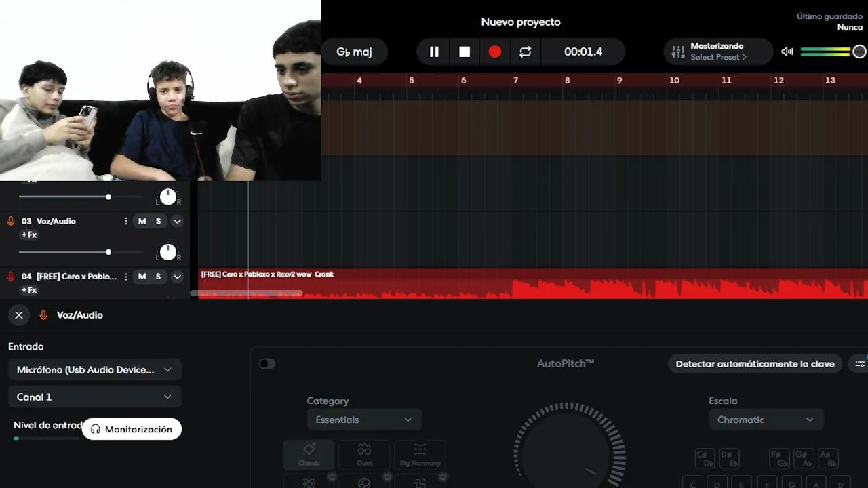
Task: Select track 04 [FREE] Cero x Pablo name
Action: (x=76, y=277)
